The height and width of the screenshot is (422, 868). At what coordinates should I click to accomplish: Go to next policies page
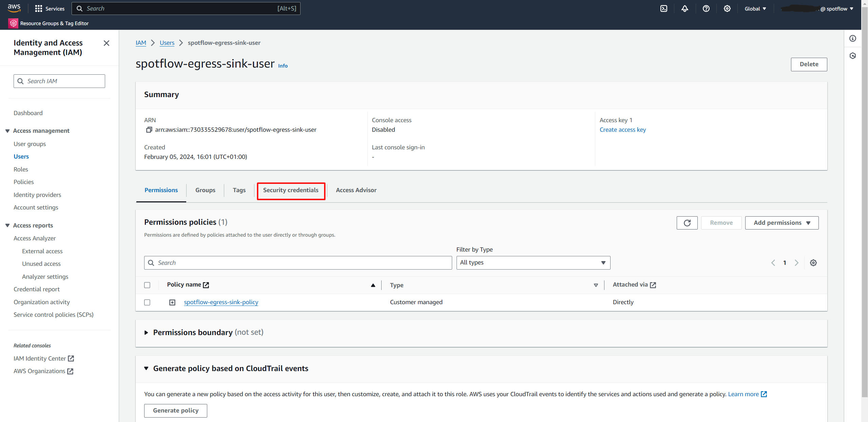796,263
